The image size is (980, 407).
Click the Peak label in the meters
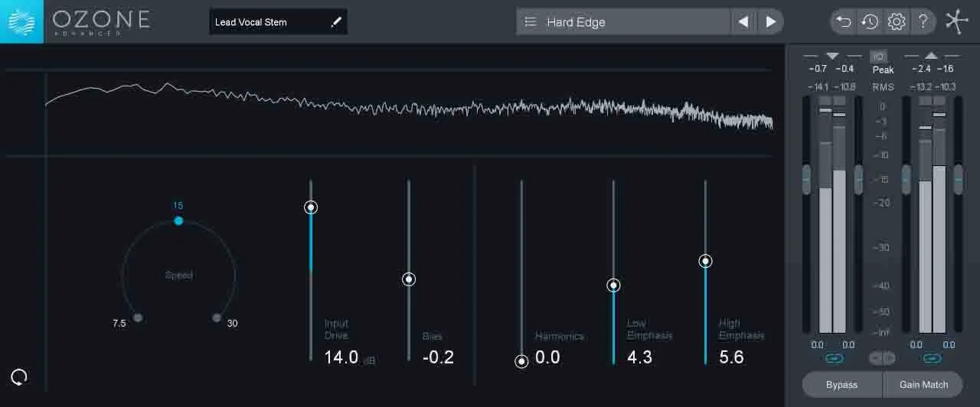click(883, 70)
